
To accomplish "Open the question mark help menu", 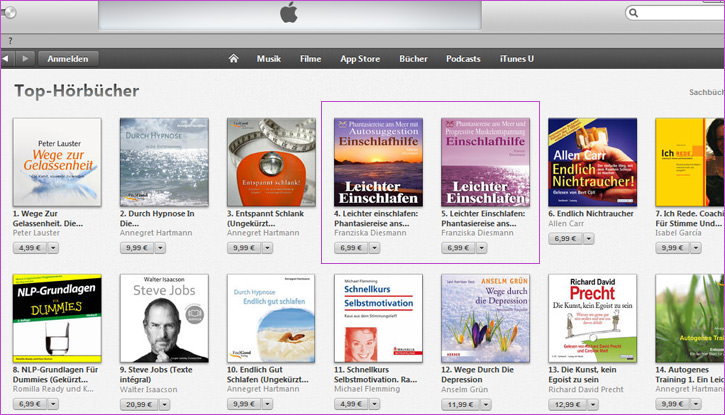I will 10,41.
